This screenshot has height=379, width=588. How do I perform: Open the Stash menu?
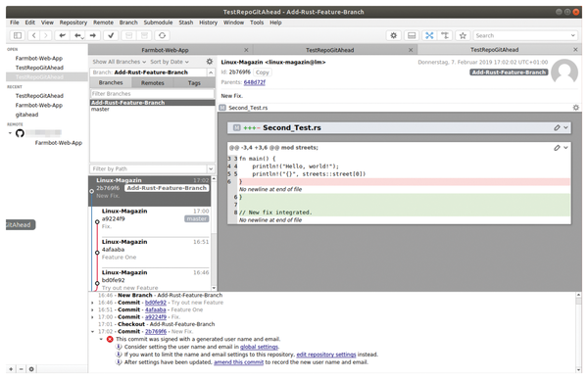(x=185, y=23)
